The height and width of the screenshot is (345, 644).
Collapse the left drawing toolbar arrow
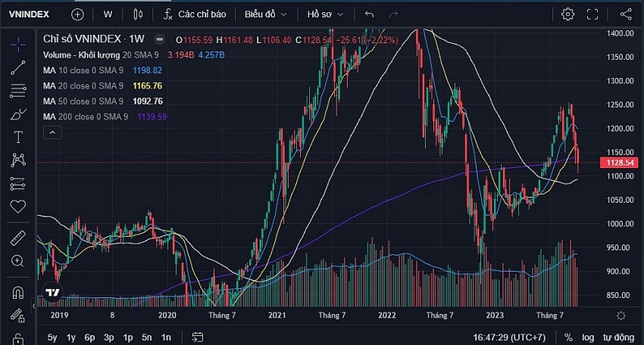tap(33, 306)
